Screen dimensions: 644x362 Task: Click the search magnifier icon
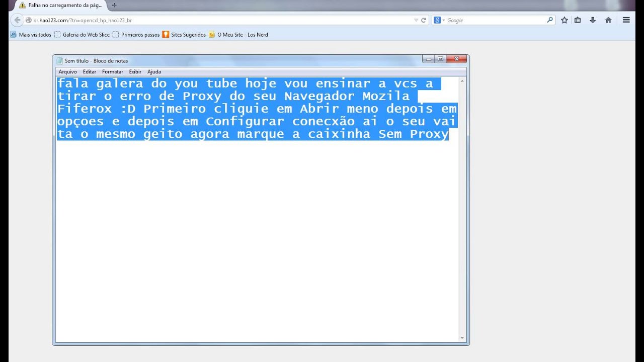[550, 20]
